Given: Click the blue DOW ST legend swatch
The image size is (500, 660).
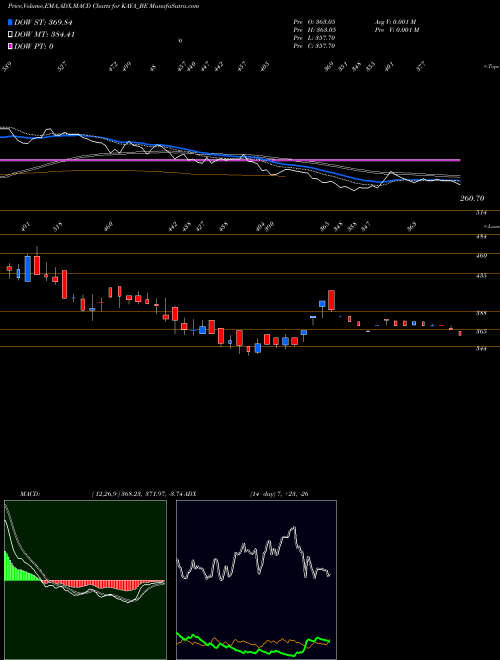Looking at the screenshot, I should tap(11, 22).
